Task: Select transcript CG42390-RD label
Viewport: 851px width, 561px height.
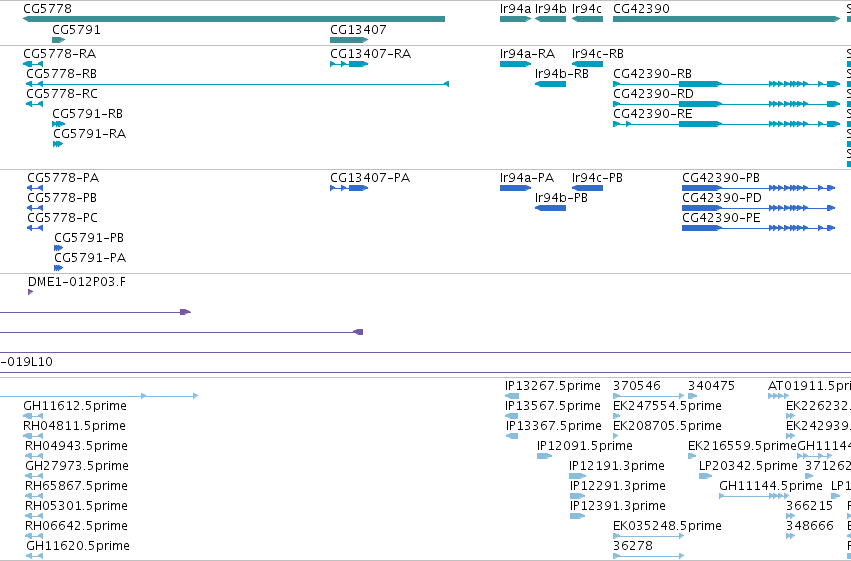Action: coord(653,94)
